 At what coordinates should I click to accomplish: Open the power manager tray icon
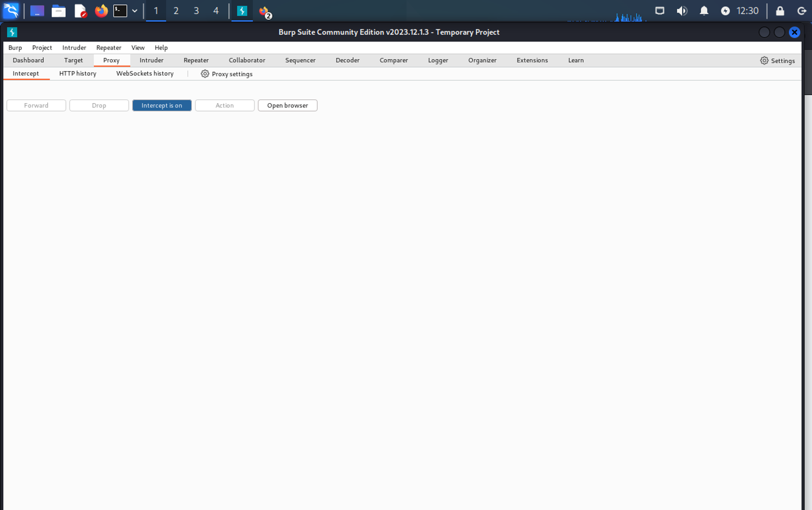coord(726,11)
